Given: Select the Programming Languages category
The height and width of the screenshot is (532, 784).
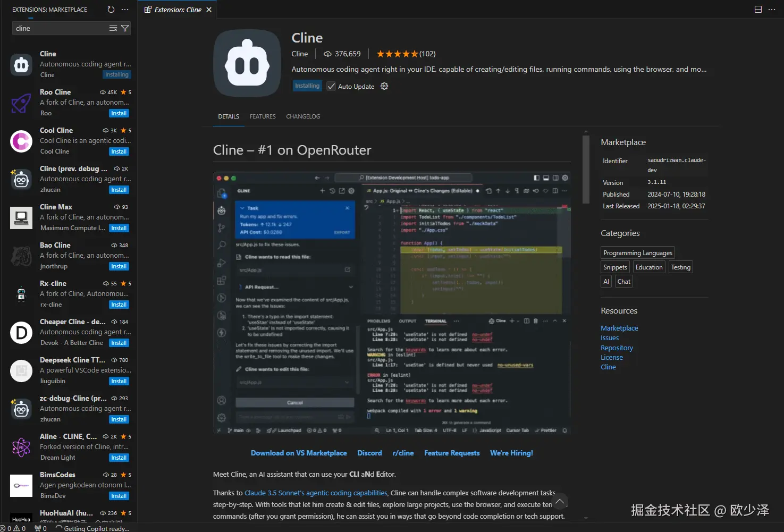Looking at the screenshot, I should pyautogui.click(x=638, y=253).
